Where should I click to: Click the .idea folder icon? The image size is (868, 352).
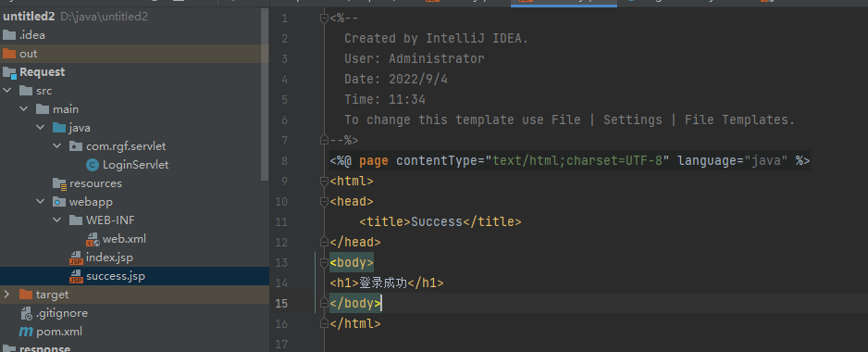coord(9,35)
